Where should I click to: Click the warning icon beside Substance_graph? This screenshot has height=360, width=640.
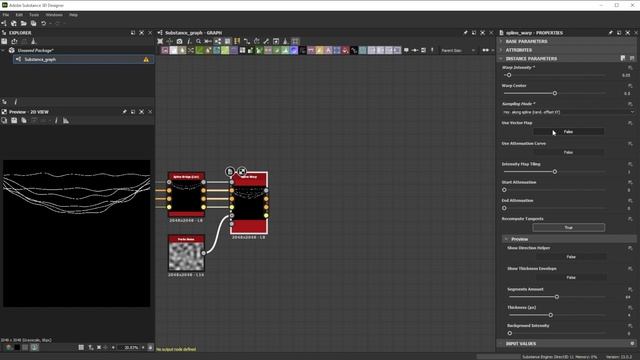pos(146,60)
